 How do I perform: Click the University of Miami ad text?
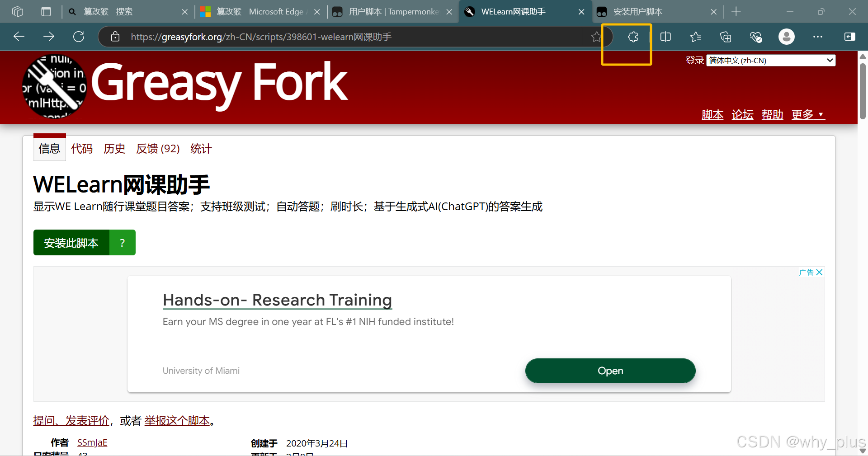(201, 371)
